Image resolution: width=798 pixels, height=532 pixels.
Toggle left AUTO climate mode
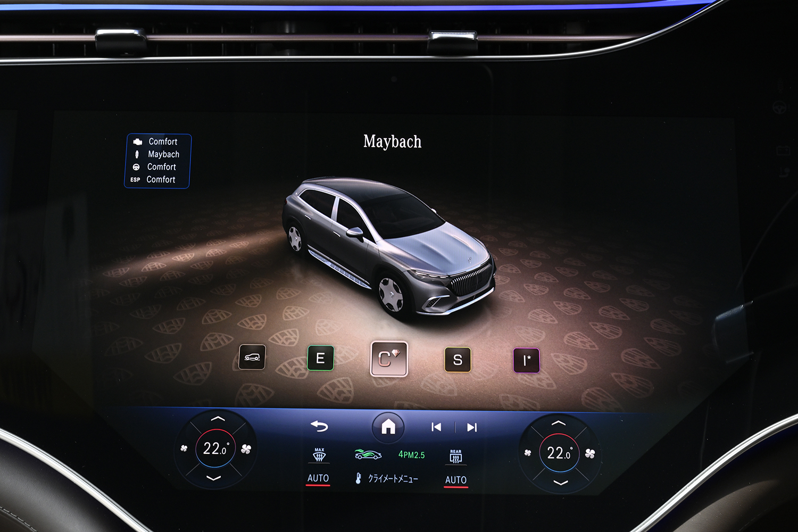[318, 478]
